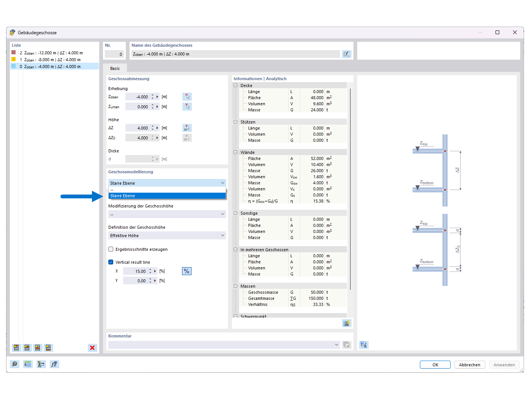Collapse the Sonstige group

[236, 213]
